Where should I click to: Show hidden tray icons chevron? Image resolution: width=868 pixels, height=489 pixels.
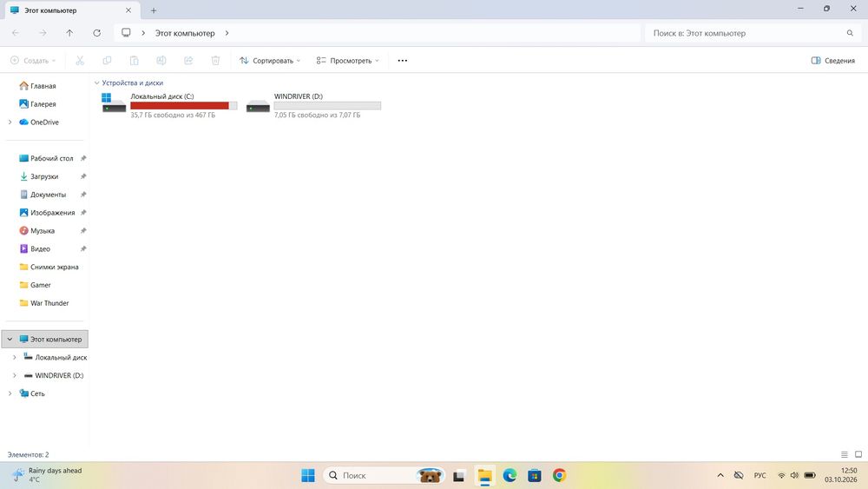tap(720, 475)
